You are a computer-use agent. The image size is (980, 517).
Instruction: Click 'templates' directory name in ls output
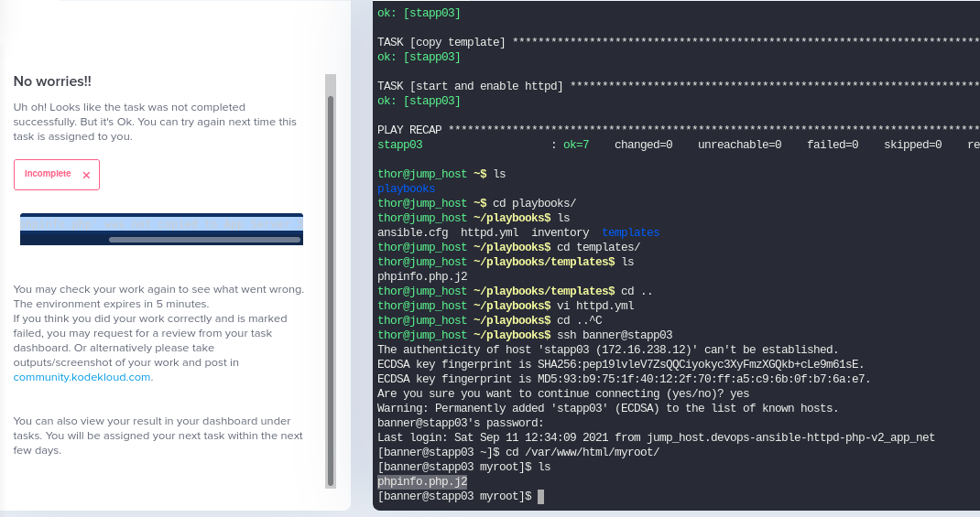631,232
